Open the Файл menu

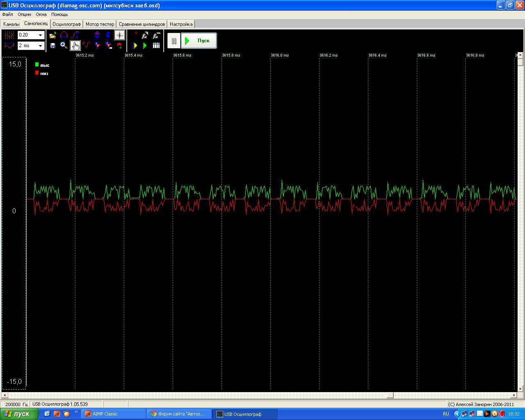7,14
